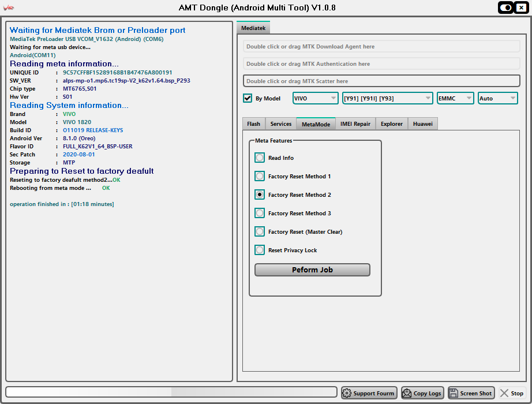This screenshot has width=532, height=404.
Task: Toggle the dark mode switch in title bar
Action: point(506,8)
